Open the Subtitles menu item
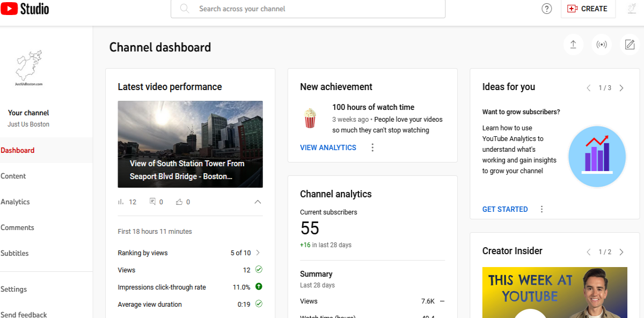Viewport: 644px width, 318px height. coord(46,253)
